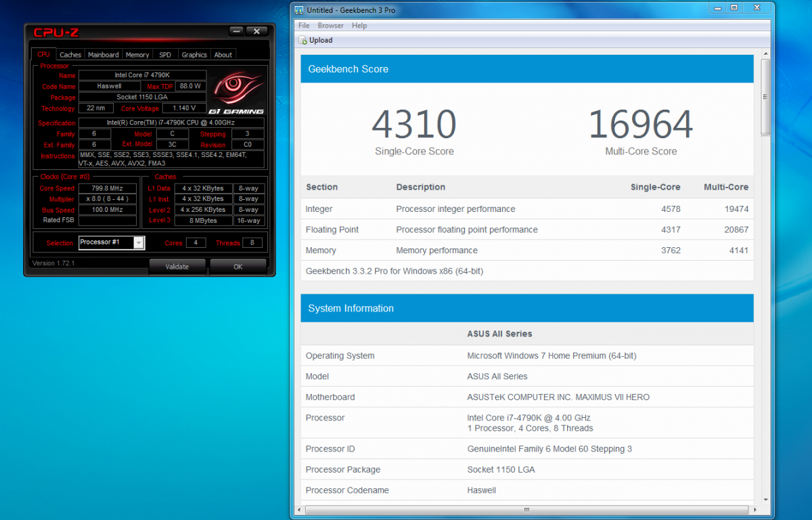The image size is (812, 520).
Task: Click the Technology value '22 nm'
Action: [95, 108]
